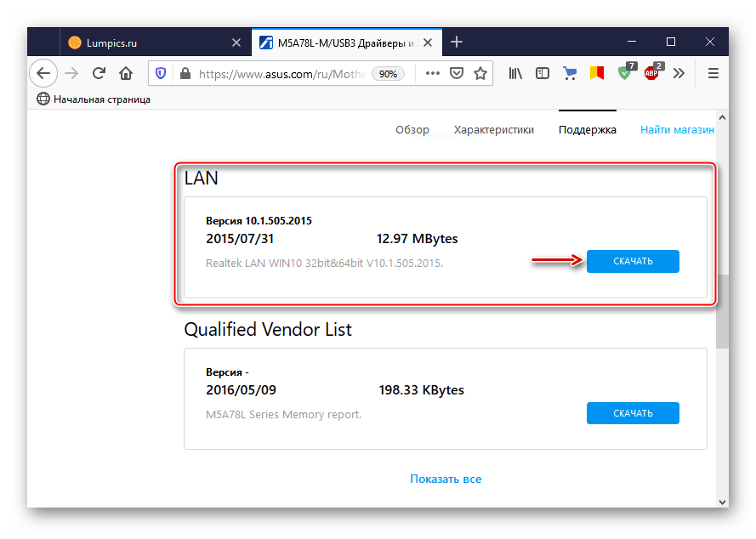This screenshot has height=539, width=756.
Task: Expand more toolbar tools chevron
Action: point(679,73)
